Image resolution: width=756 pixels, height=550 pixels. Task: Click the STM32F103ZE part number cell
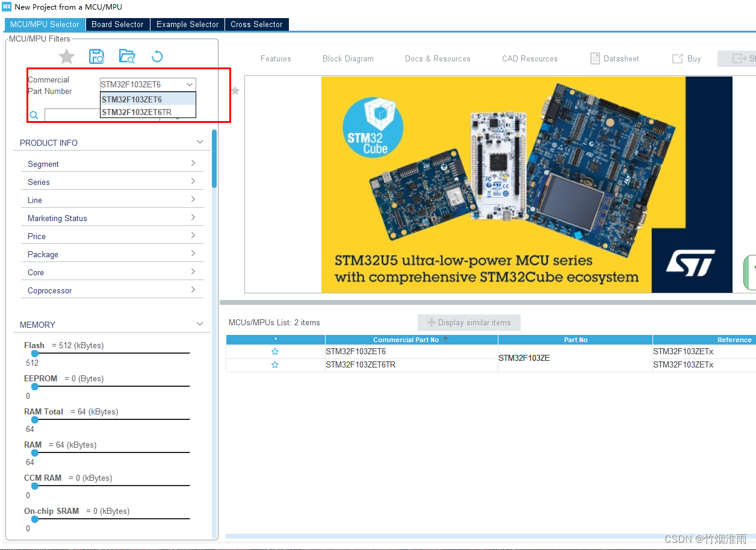[x=575, y=358]
